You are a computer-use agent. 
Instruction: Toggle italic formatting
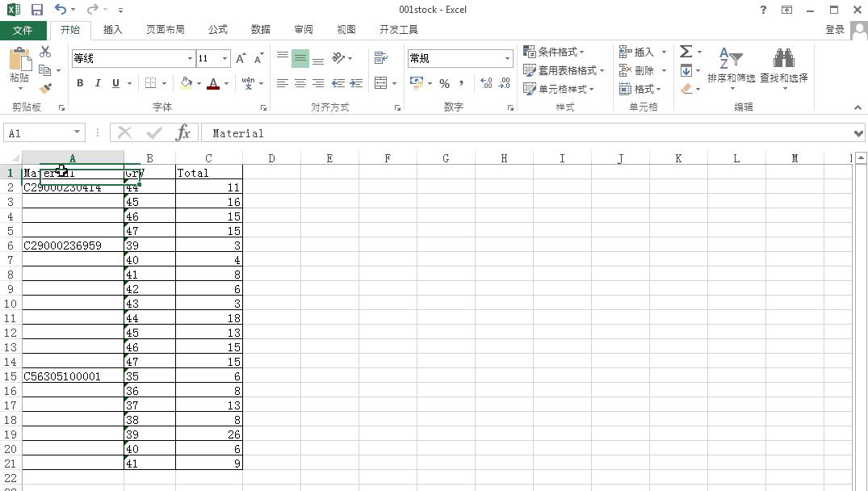point(98,83)
